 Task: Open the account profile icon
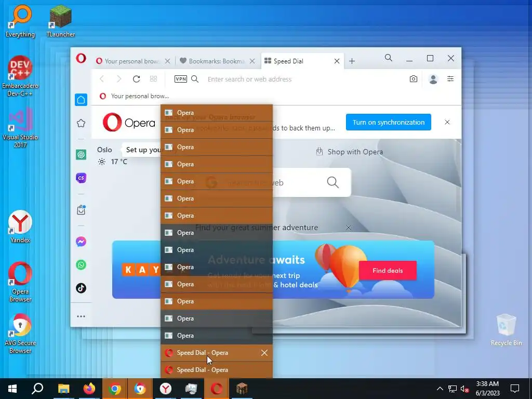click(433, 79)
